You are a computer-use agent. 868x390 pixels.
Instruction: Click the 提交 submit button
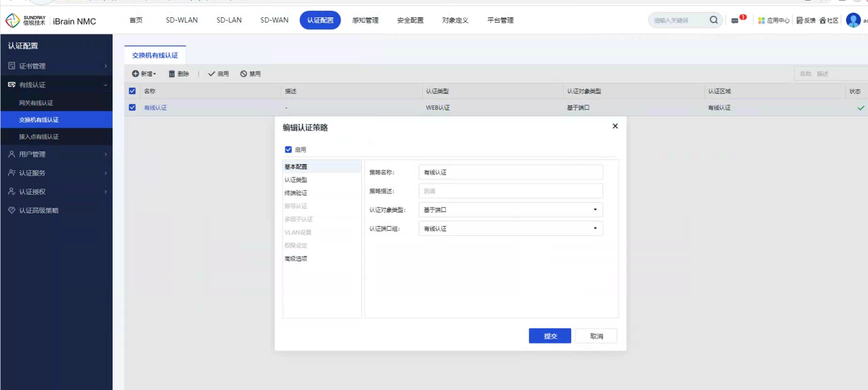click(550, 336)
